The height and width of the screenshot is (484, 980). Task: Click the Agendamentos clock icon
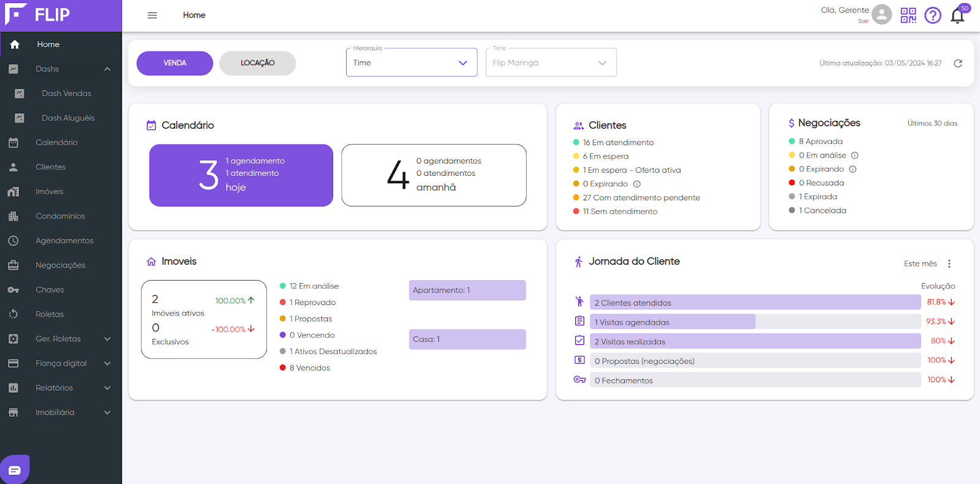click(x=13, y=241)
